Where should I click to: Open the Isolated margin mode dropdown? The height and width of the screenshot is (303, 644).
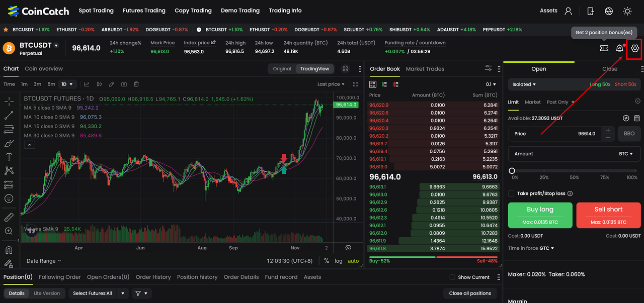pyautogui.click(x=524, y=84)
